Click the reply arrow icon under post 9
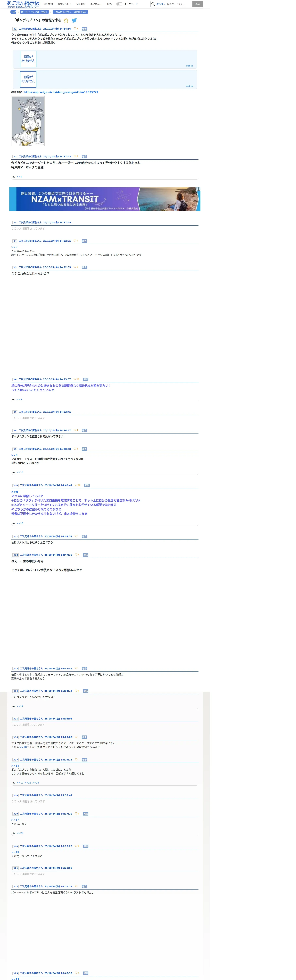 click(14, 472)
